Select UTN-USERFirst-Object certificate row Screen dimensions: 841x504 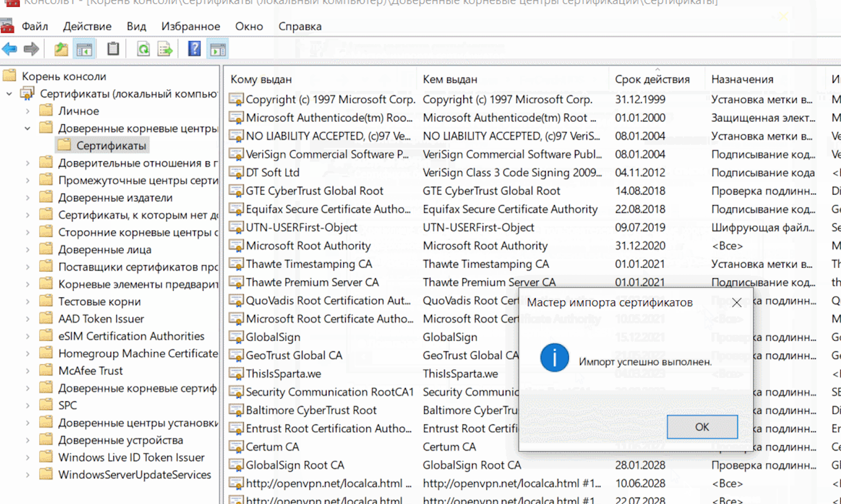[301, 227]
